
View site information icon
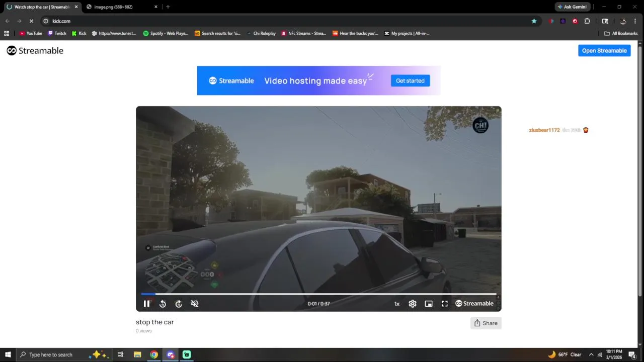coord(46,21)
